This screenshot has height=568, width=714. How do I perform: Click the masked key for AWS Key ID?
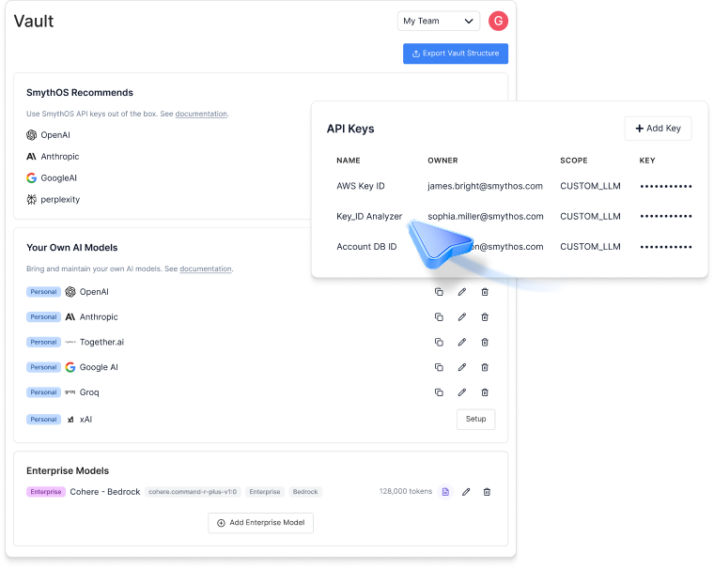(666, 186)
